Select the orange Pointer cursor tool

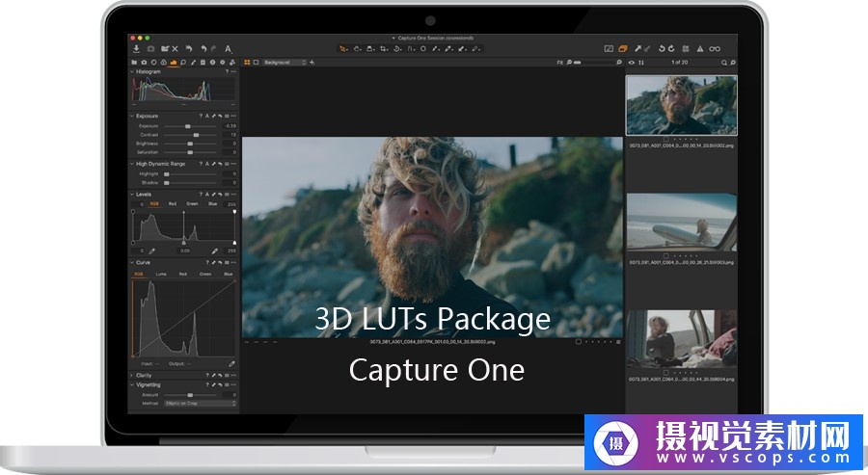click(x=343, y=49)
